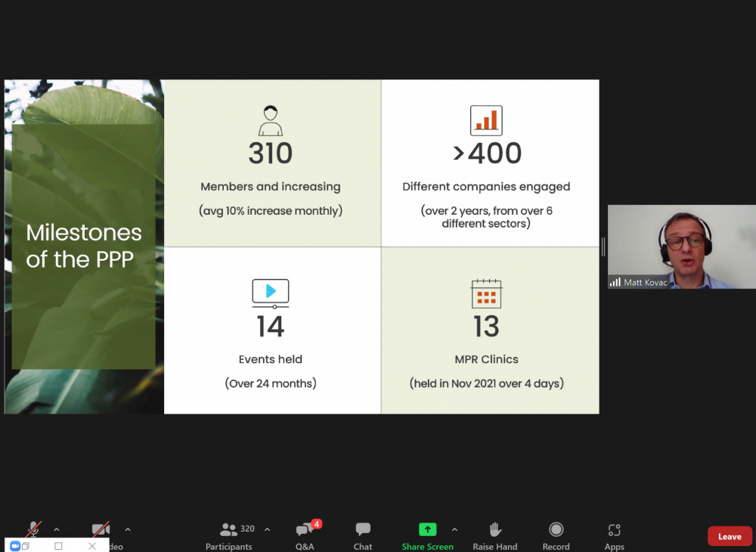Turn on the camera video
The height and width of the screenshot is (552, 756).
tap(101, 529)
